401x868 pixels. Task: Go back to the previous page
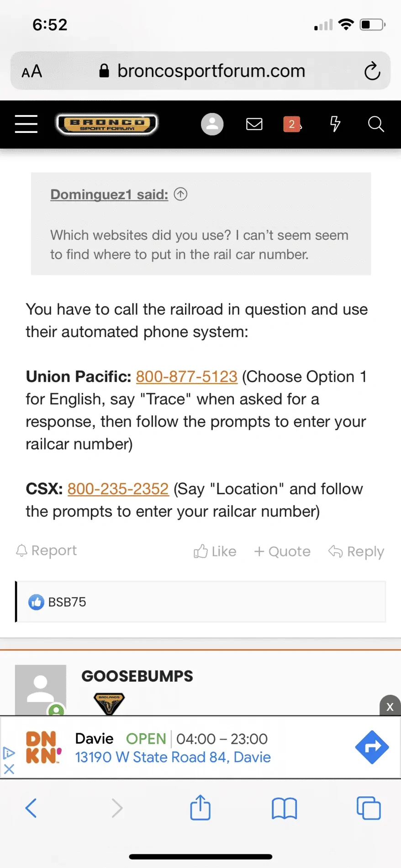click(31, 808)
